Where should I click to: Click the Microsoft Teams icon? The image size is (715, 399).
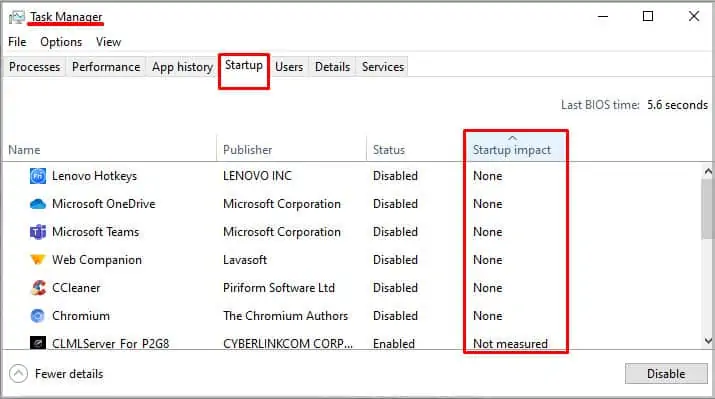38,232
